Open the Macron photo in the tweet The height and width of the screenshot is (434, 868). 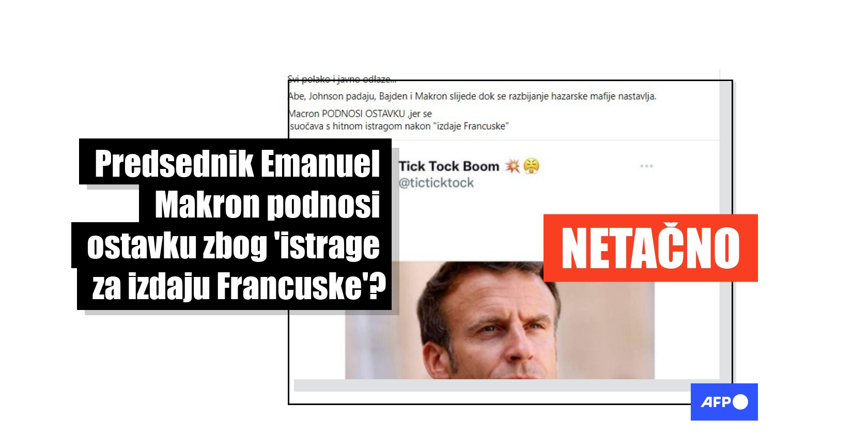500,320
